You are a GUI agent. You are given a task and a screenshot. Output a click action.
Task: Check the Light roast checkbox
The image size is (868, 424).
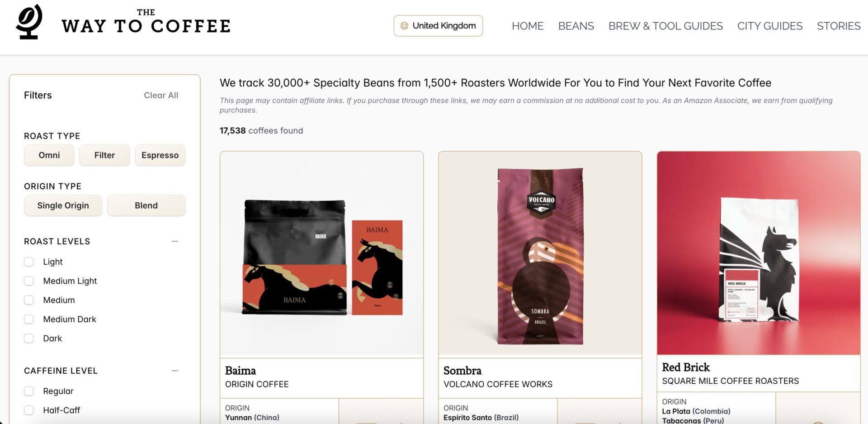point(29,262)
